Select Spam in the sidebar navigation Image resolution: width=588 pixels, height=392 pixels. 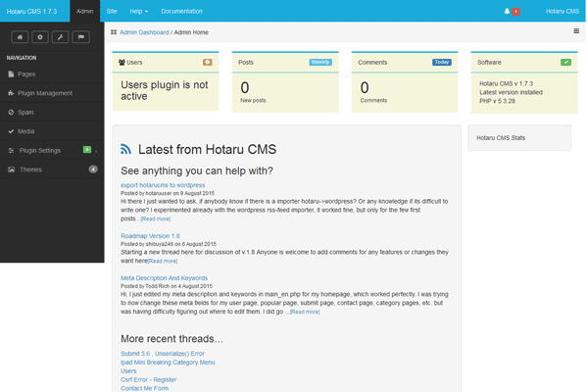(25, 112)
